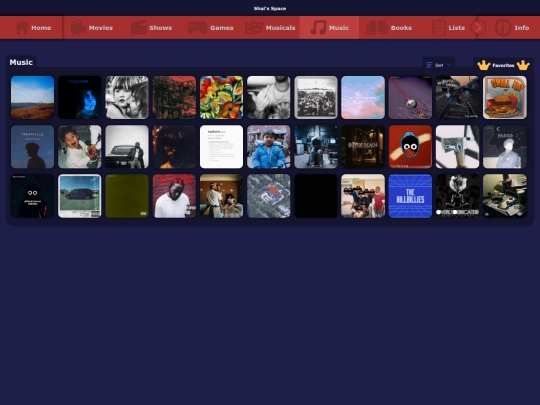Open The Hillbillies album cover
This screenshot has width=540, height=405.
pyautogui.click(x=410, y=196)
